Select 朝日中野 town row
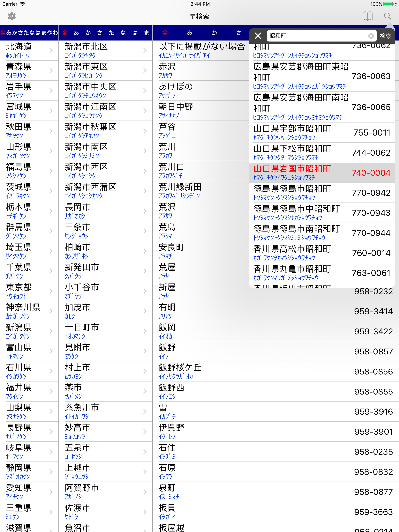 click(201, 111)
